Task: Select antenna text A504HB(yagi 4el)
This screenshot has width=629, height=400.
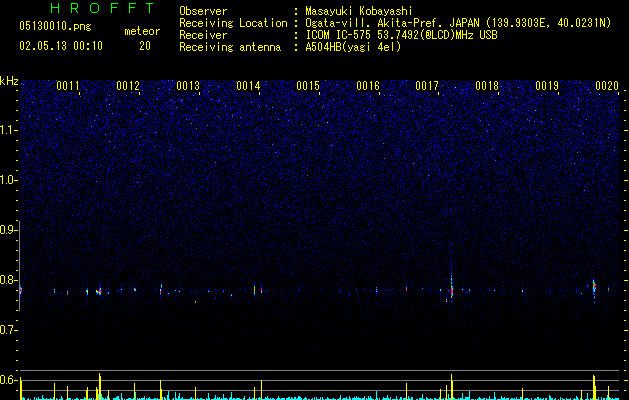Action: point(353,47)
